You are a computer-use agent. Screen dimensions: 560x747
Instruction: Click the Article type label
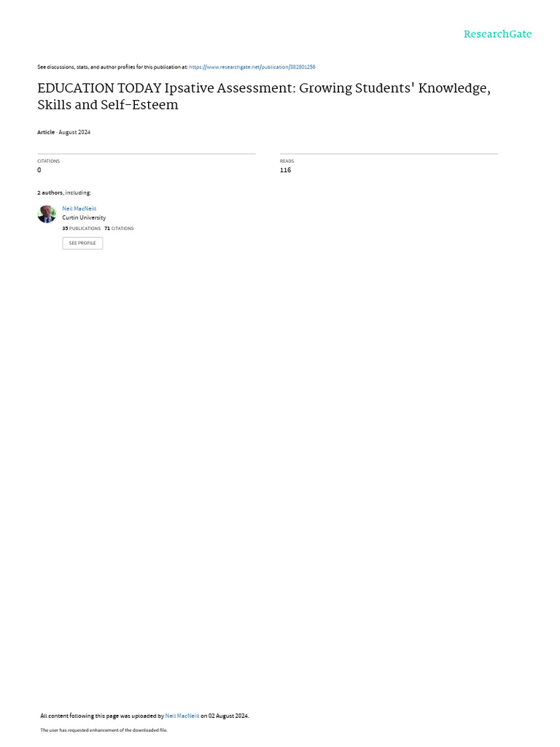[x=46, y=133]
